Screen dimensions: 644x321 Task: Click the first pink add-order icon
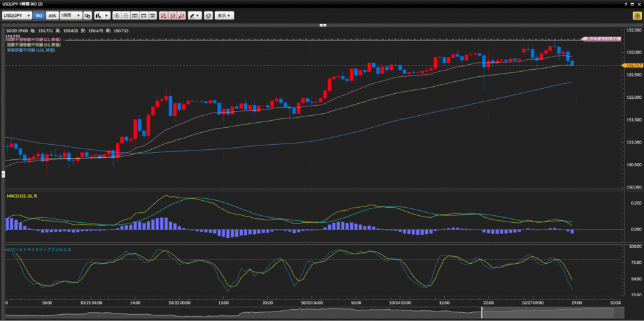163,15
